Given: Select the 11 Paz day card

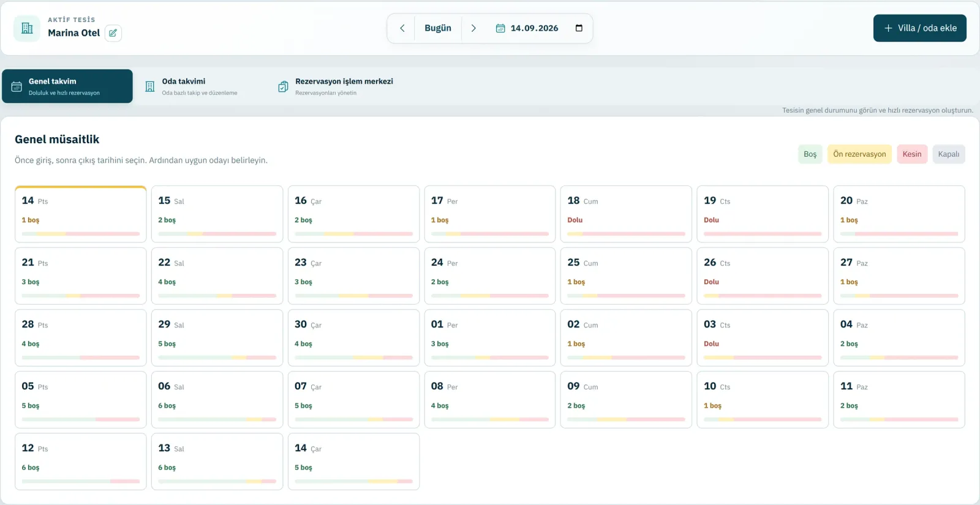Looking at the screenshot, I should pos(899,400).
